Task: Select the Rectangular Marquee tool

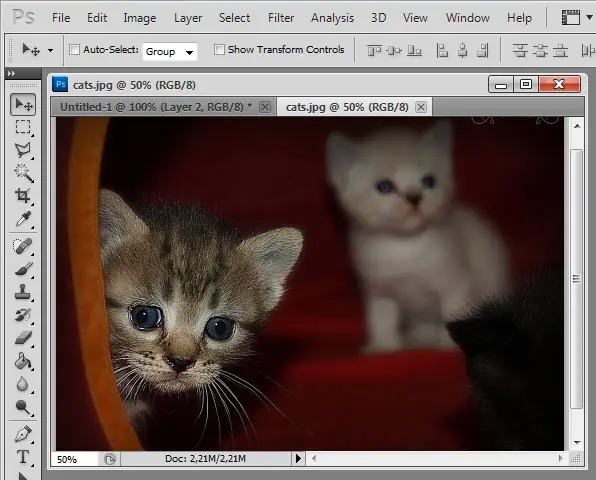Action: [23, 127]
